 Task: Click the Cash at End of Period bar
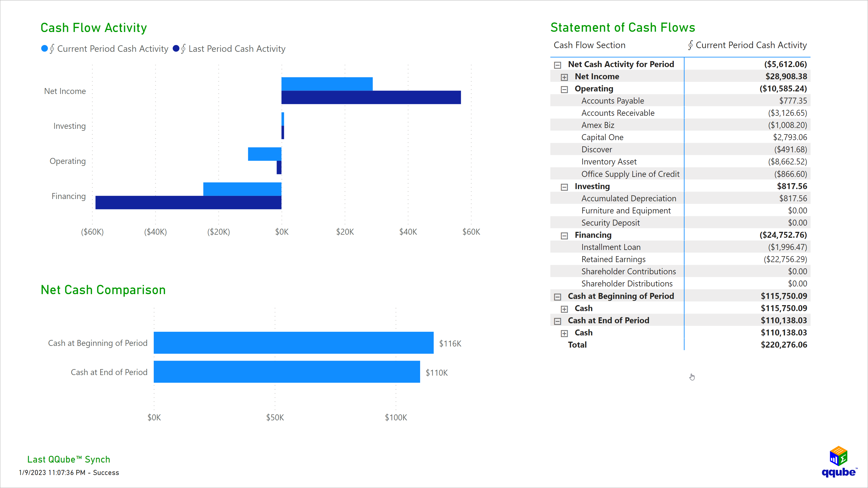click(287, 372)
